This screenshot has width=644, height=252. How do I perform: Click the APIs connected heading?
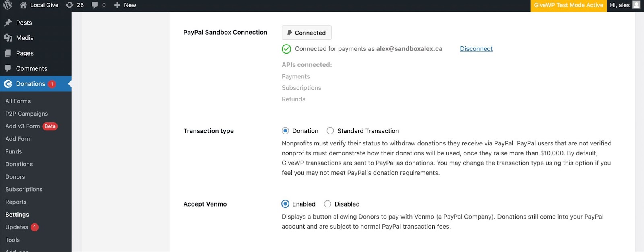click(307, 65)
